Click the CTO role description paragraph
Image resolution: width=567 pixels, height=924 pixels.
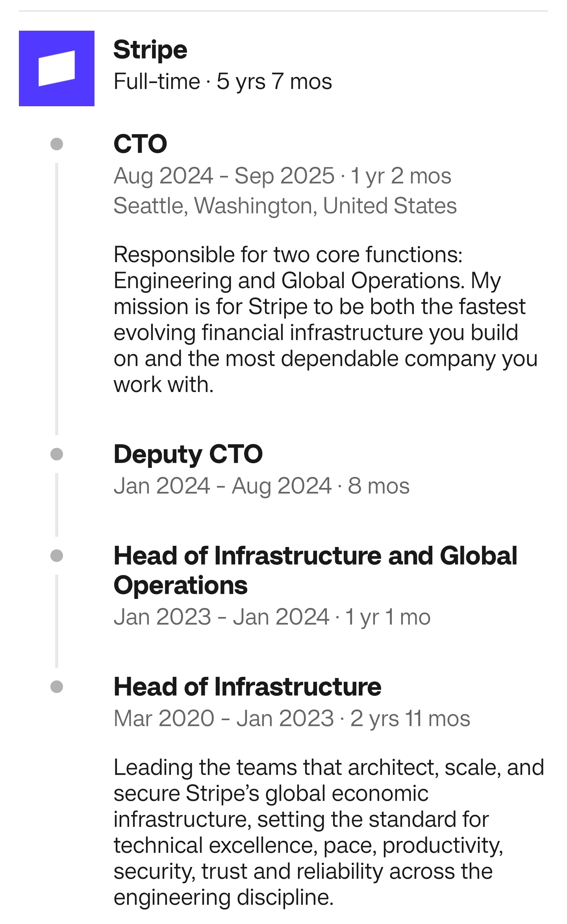tap(325, 319)
